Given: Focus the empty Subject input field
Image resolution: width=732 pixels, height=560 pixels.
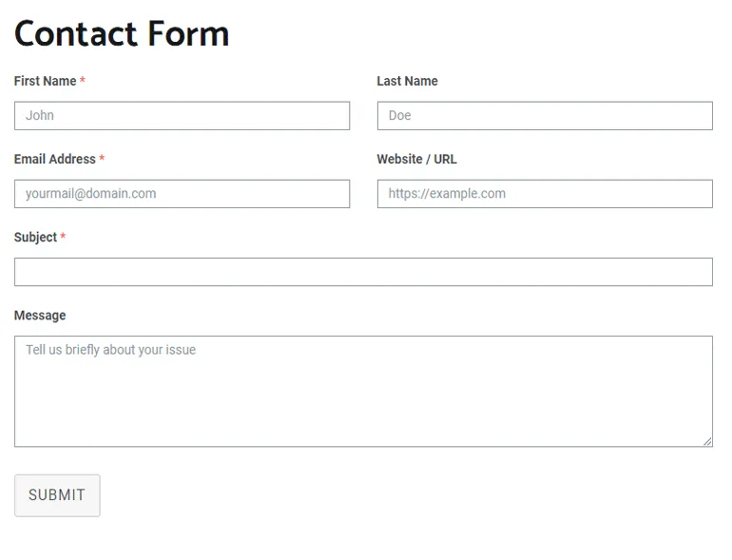Looking at the screenshot, I should 363,272.
